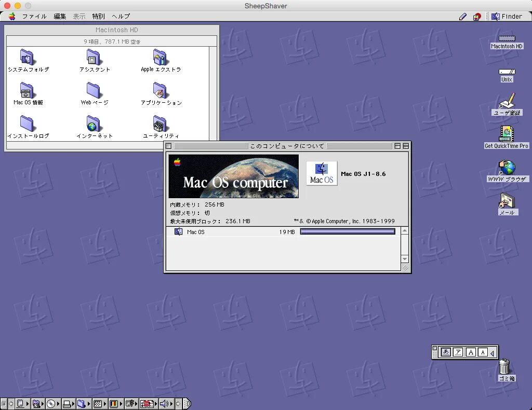
Task: Open CD player module in control strip
Action: (54, 404)
